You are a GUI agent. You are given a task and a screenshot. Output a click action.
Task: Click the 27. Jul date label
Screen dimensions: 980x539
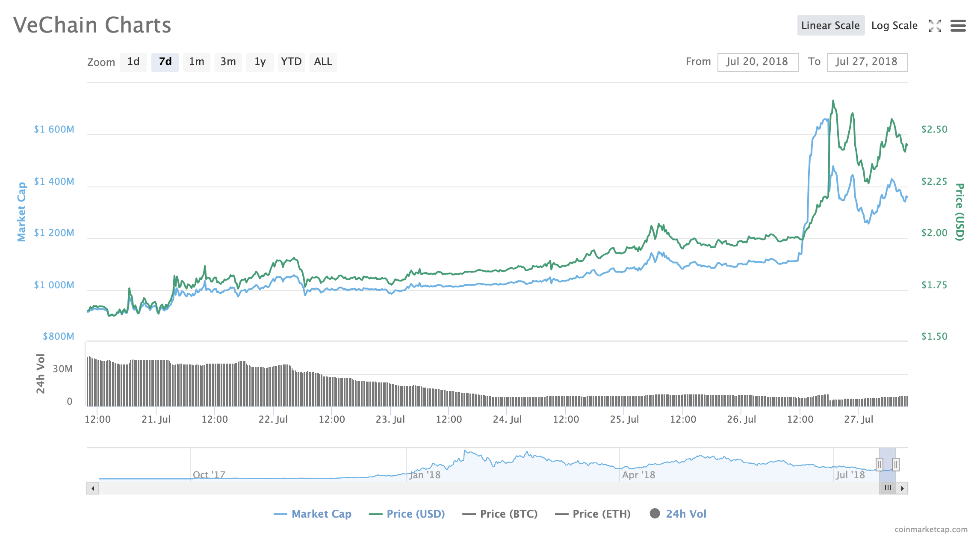tap(859, 419)
